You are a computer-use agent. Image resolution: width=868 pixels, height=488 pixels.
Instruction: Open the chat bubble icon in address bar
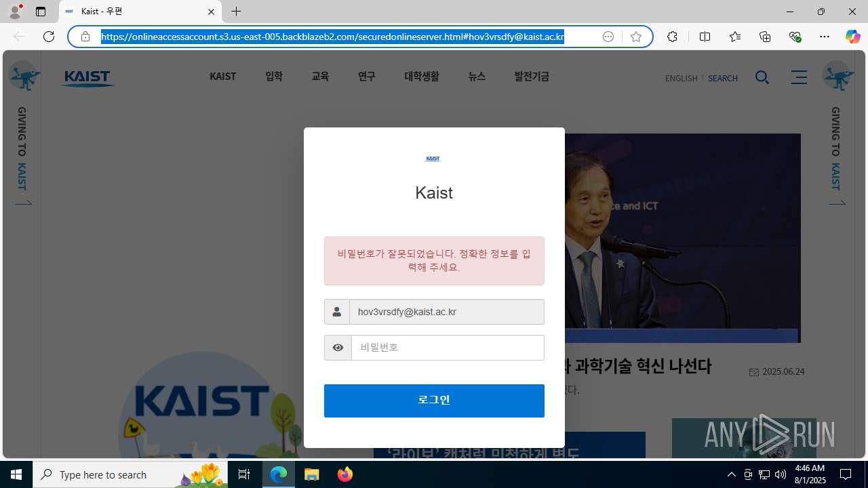pos(608,37)
